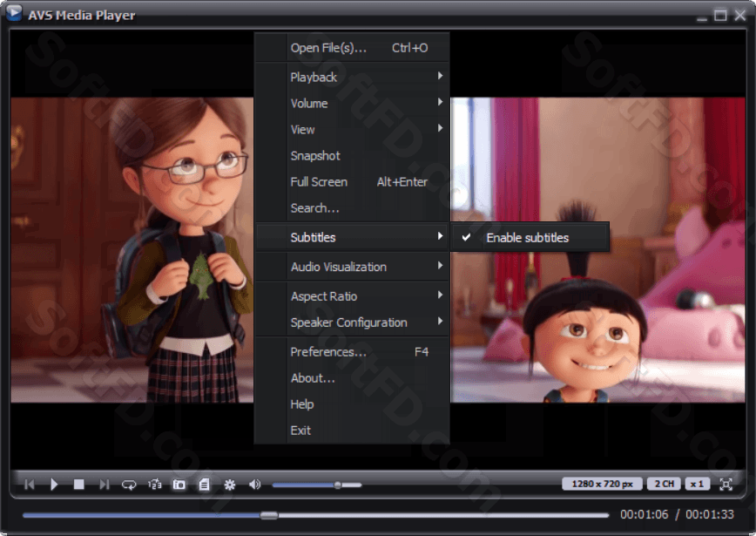Viewport: 756px width, 536px height.
Task: Click the Subtitles submenu item
Action: [x=352, y=237]
